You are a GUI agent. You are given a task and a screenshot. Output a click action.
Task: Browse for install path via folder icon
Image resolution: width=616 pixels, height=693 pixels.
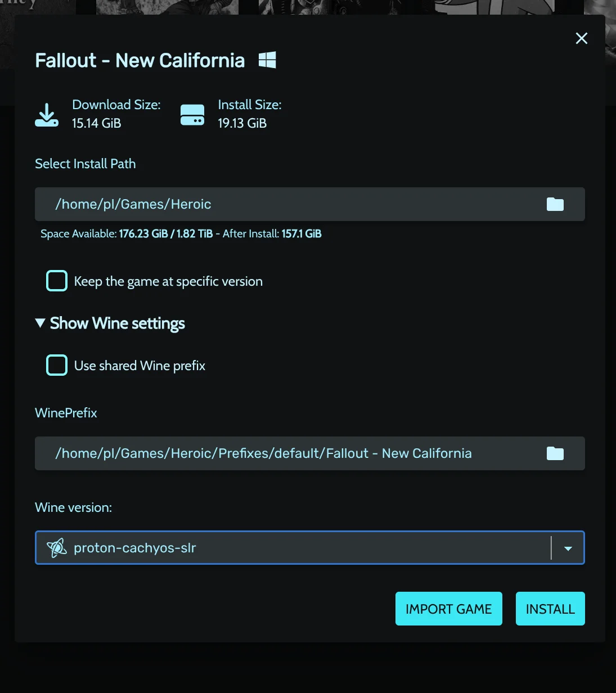point(555,204)
